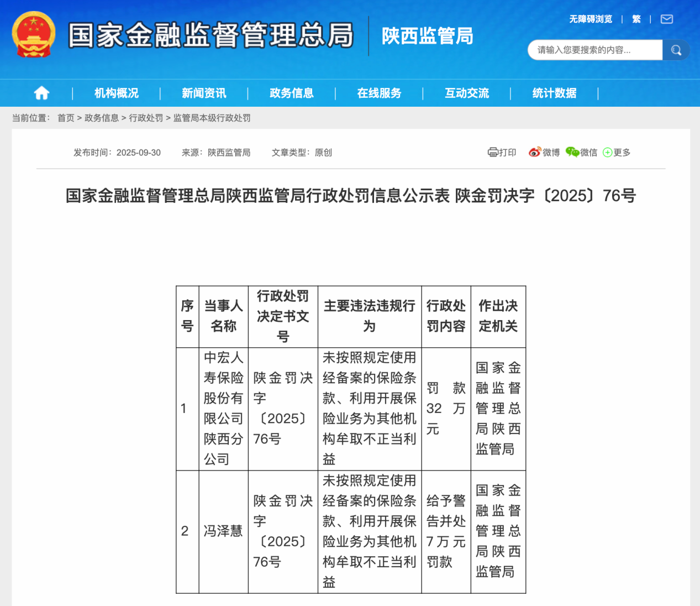Click the 政务信息 breadcrumb link
The width and height of the screenshot is (700, 606).
(x=101, y=118)
